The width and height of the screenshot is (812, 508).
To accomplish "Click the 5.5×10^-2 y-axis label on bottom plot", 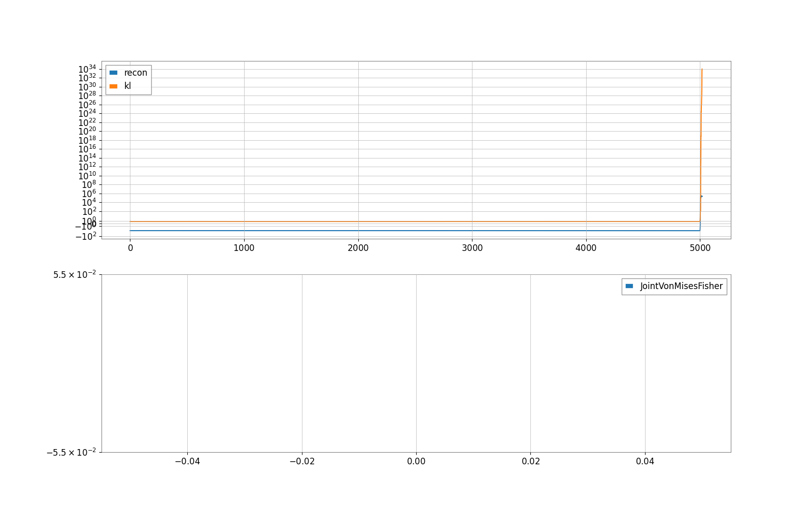I will (x=75, y=274).
